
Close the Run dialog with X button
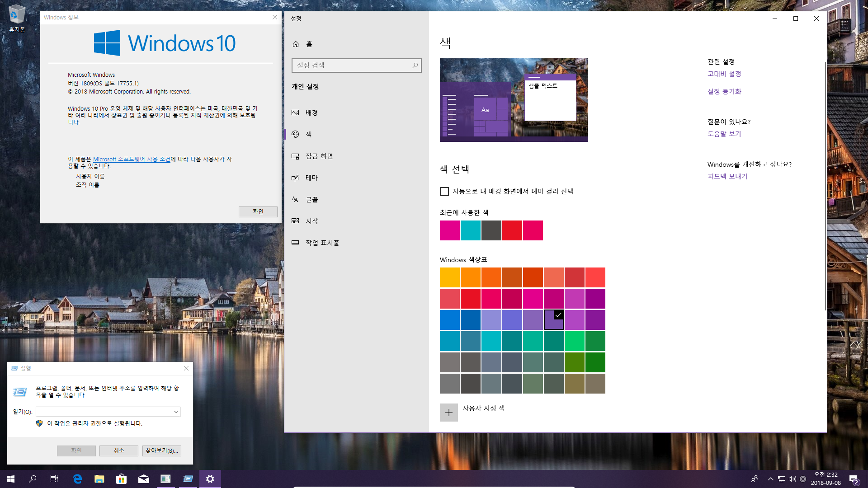(186, 368)
